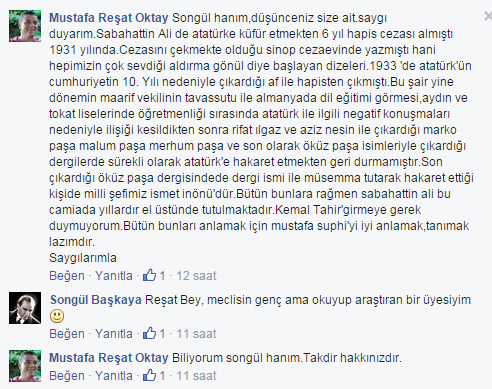Click thumbs-up icon on Songül Başkaya's comment
The image size is (492, 389).
coord(149,333)
